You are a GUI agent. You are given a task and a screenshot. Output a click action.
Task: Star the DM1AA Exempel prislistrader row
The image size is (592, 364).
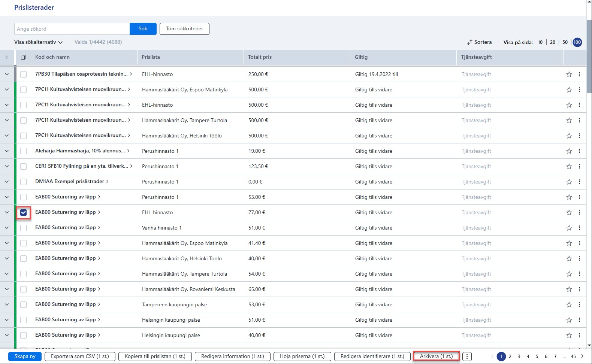click(569, 182)
